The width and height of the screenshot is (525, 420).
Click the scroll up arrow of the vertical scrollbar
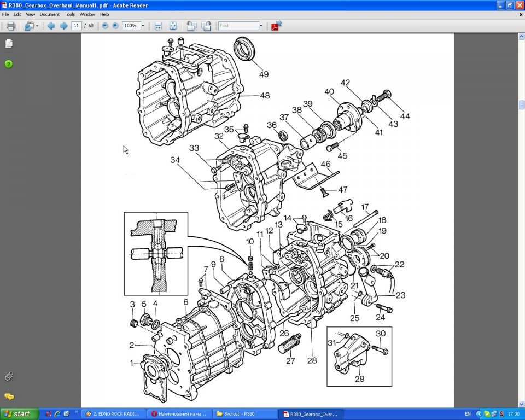[521, 36]
